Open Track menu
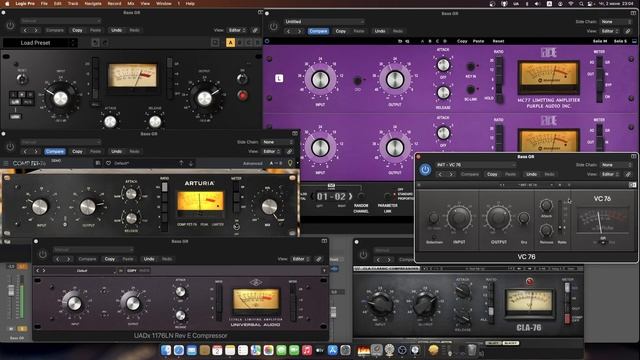640x360 pixels. point(73,4)
